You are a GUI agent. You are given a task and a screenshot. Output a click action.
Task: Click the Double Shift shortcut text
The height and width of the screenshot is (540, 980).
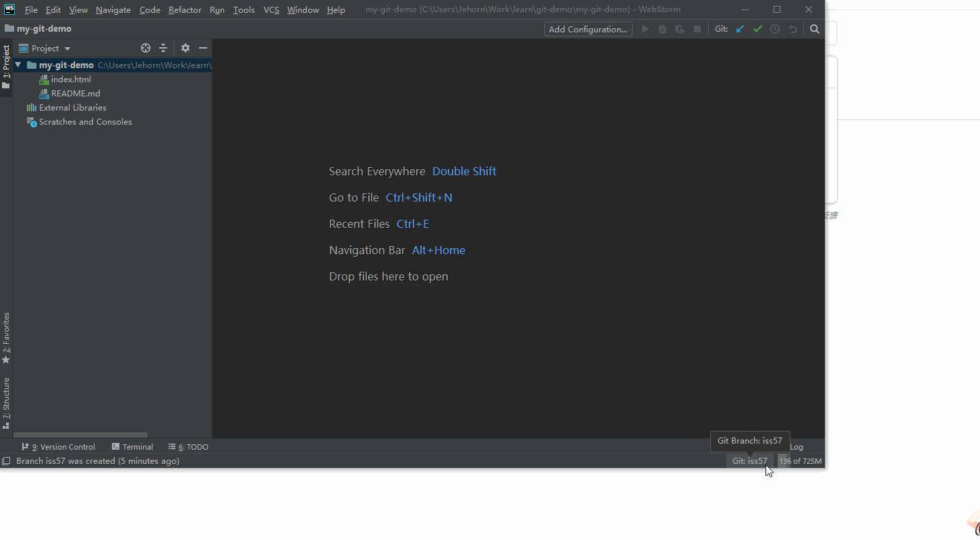pyautogui.click(x=464, y=171)
